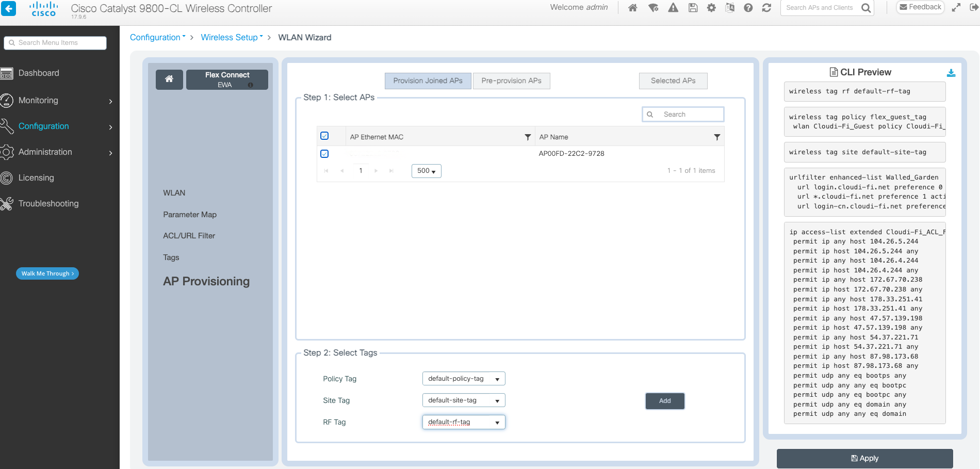
Task: Open the Selected APs tab
Action: (x=673, y=80)
